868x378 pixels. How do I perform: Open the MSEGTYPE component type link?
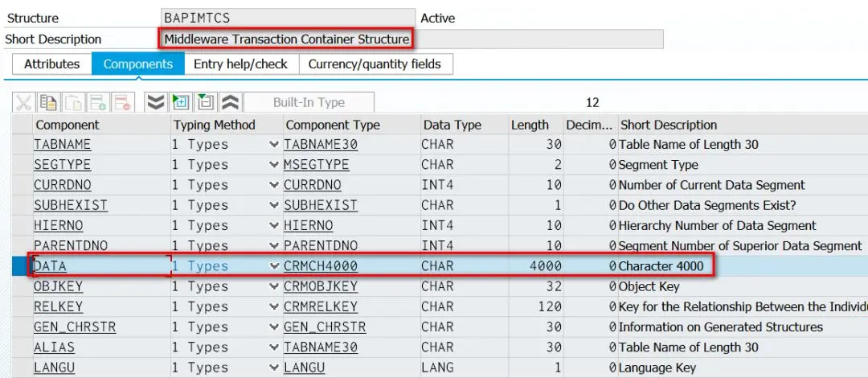317,165
